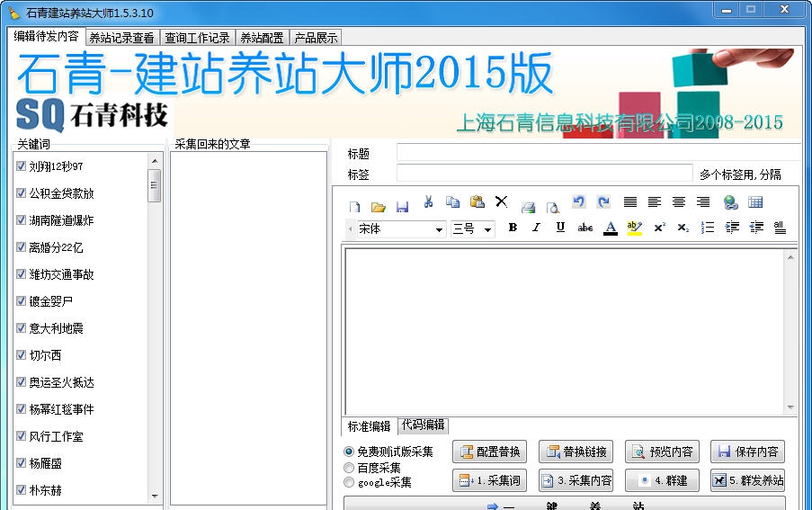Increase indent of paragraph
812x510 pixels.
point(732,228)
